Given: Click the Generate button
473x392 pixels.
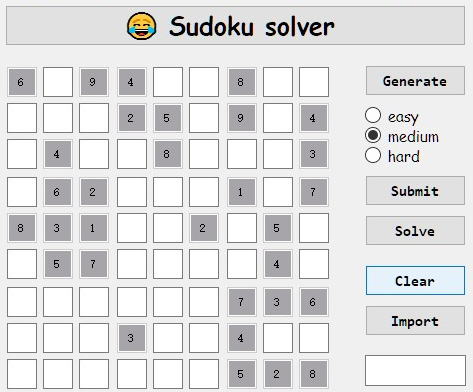Looking at the screenshot, I should click(x=415, y=81).
